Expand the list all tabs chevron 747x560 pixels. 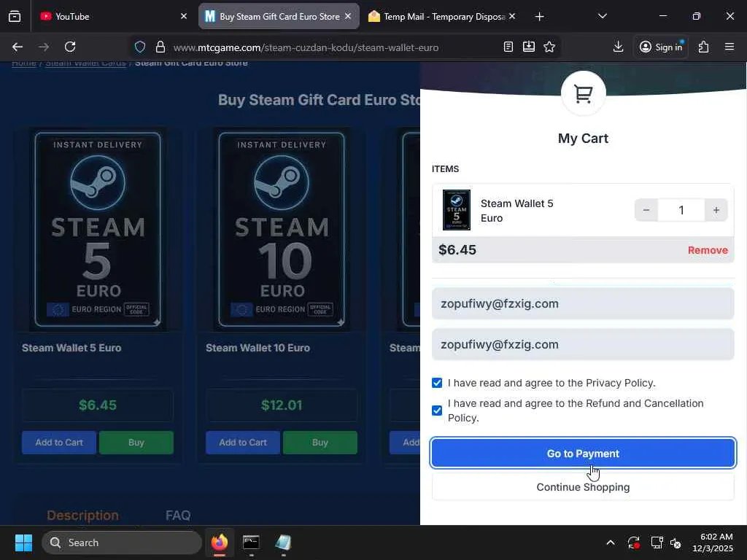click(602, 16)
